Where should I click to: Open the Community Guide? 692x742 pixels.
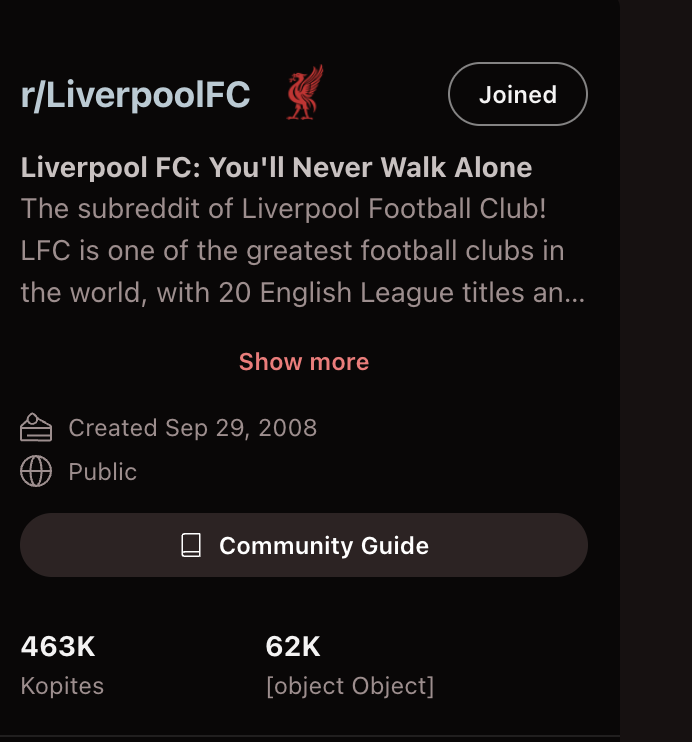(x=304, y=545)
